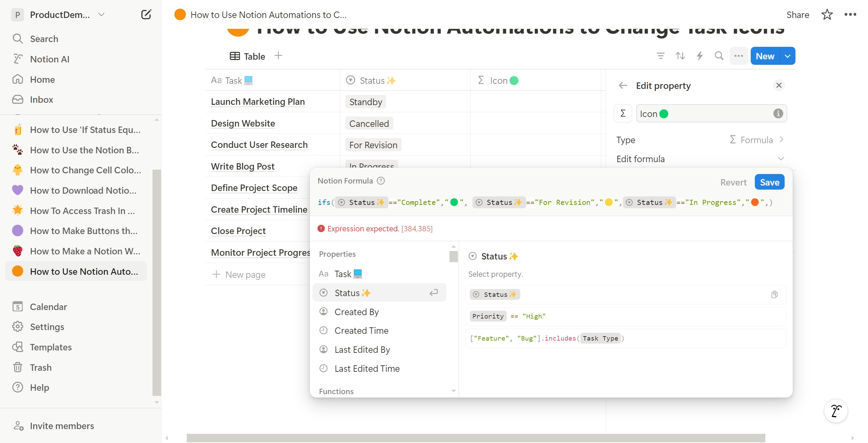Click the Status column header
This screenshot has height=443, width=868.
point(405,80)
